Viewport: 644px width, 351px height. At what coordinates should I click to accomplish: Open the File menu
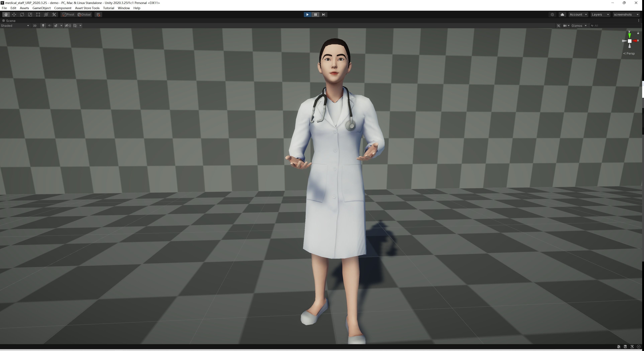[x=4, y=8]
